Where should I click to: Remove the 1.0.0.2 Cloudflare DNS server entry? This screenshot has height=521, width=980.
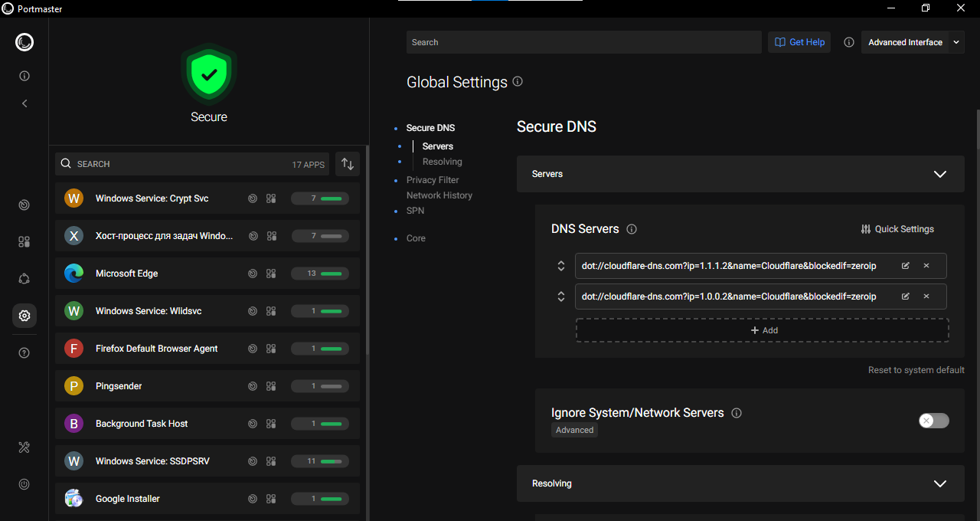pyautogui.click(x=926, y=297)
